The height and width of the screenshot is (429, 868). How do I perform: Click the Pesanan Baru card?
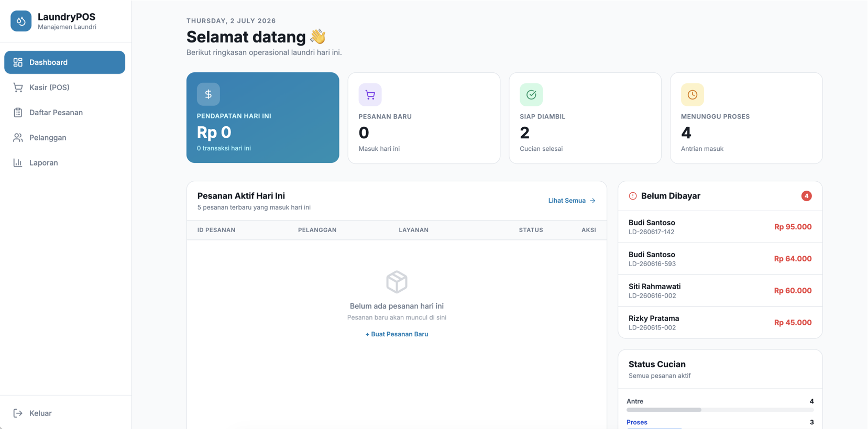tap(424, 118)
